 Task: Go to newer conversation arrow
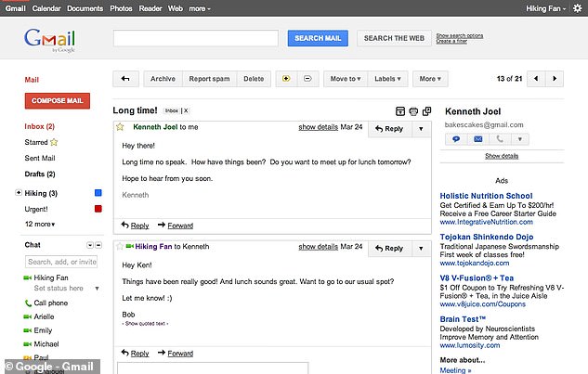[536, 79]
